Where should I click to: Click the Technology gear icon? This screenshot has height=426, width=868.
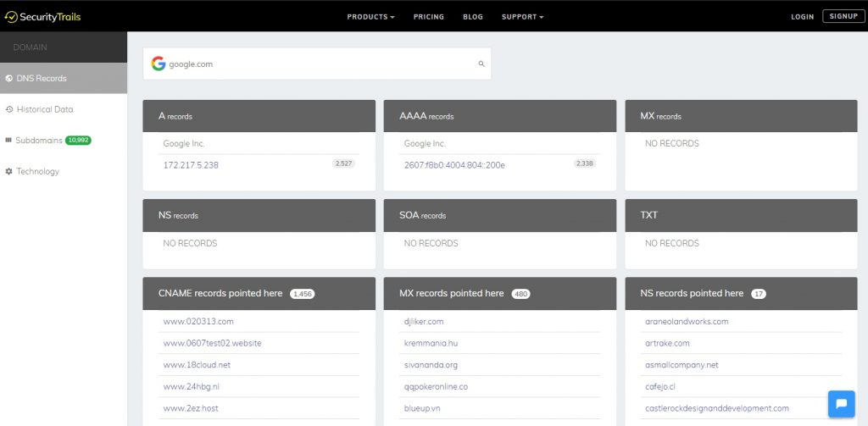tap(8, 172)
